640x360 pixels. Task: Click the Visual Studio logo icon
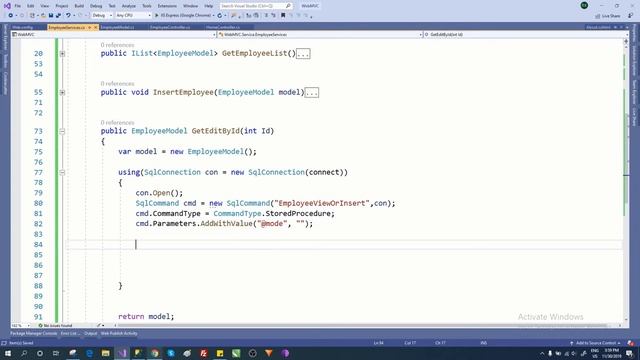[7, 6]
